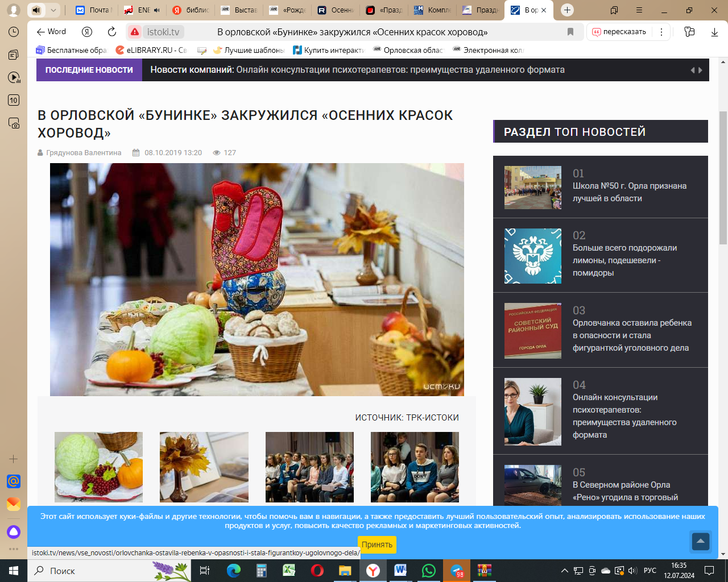Reload the page with the refresh icon
Viewport: 728px width, 582px height.
pyautogui.click(x=112, y=32)
